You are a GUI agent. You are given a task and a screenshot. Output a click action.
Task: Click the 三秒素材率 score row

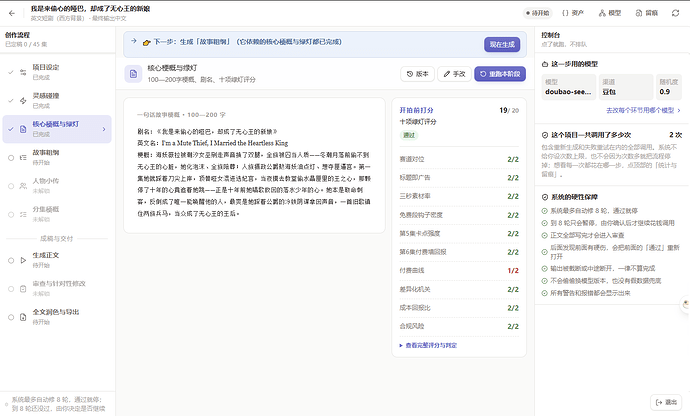click(x=459, y=196)
